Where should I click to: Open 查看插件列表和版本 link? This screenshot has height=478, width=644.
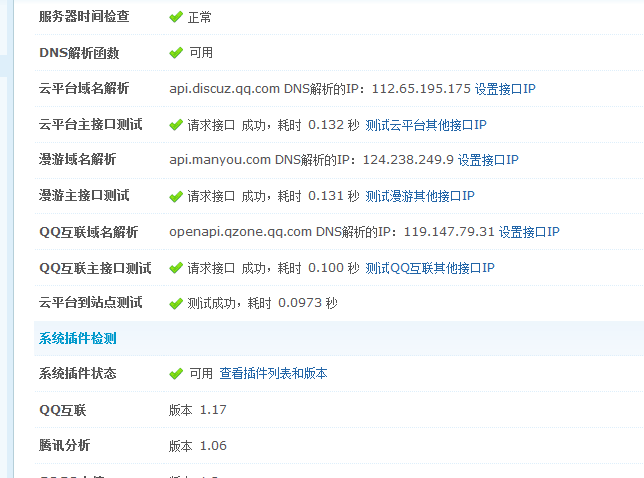pos(273,373)
